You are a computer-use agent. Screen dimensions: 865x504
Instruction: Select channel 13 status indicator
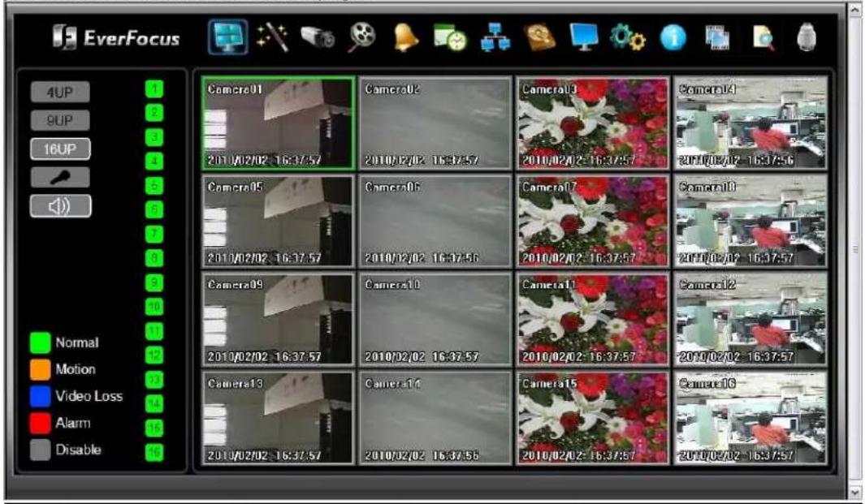(154, 379)
